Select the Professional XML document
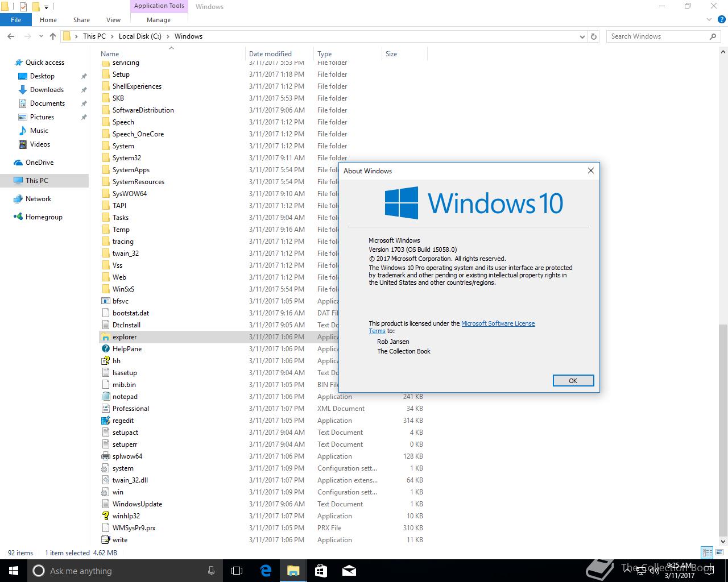The width and height of the screenshot is (728, 582). tap(130, 409)
